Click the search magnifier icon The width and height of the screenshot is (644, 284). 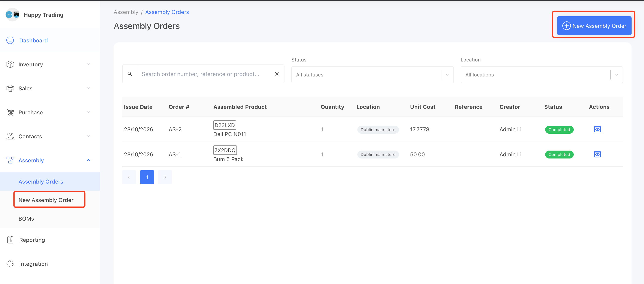click(x=130, y=74)
